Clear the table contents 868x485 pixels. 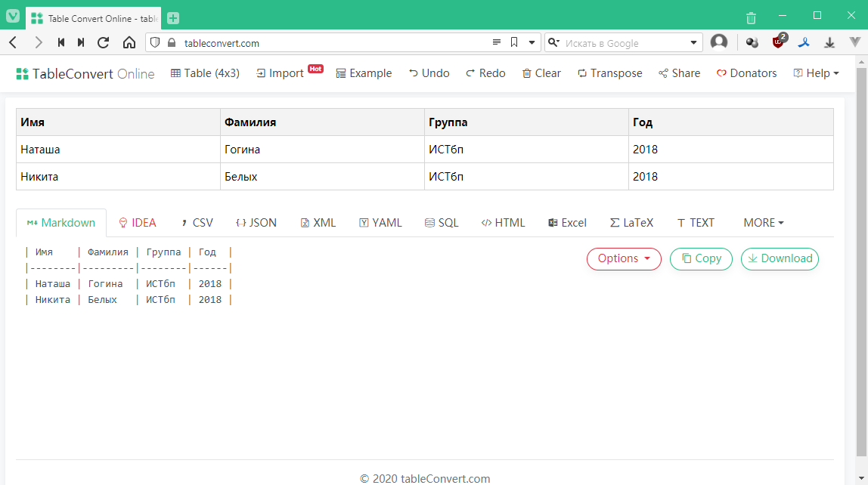pos(541,73)
